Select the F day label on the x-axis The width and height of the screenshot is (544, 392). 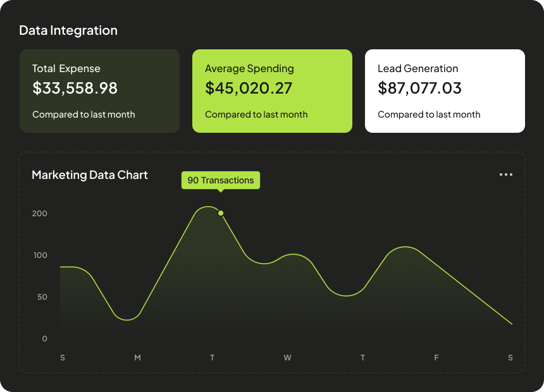(x=436, y=358)
